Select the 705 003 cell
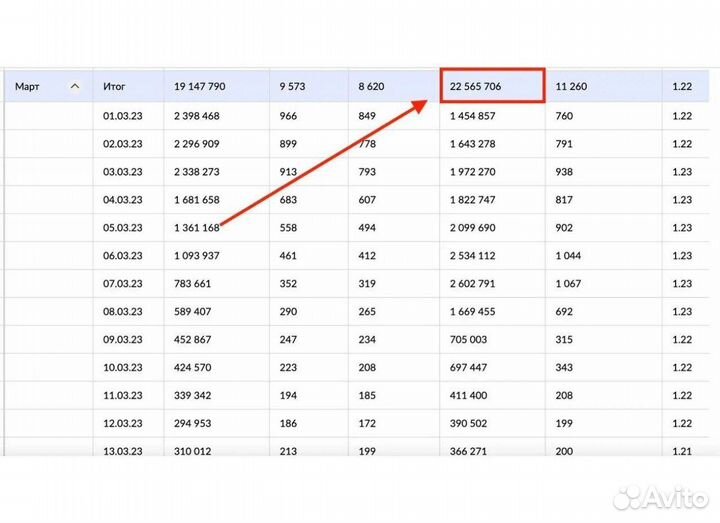 pyautogui.click(x=469, y=340)
